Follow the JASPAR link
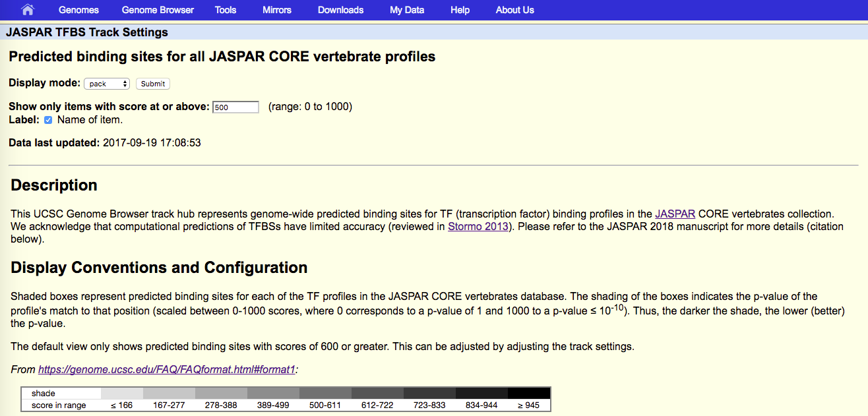The image size is (868, 416). point(675,214)
